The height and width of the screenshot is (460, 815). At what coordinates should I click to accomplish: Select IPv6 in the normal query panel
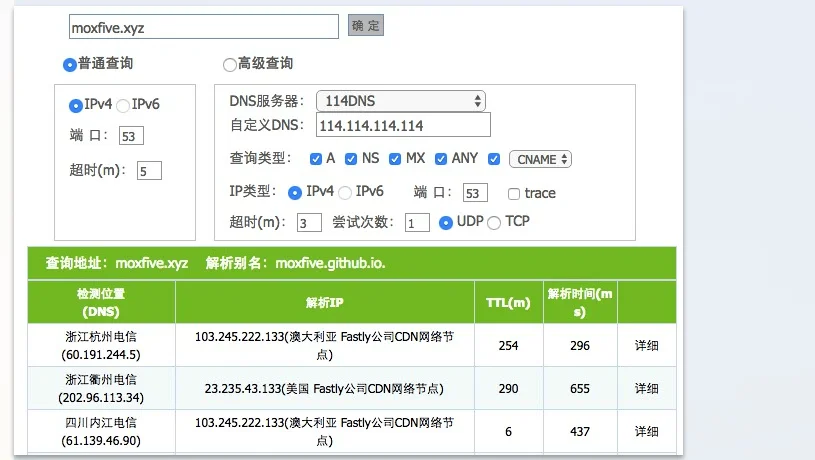123,106
